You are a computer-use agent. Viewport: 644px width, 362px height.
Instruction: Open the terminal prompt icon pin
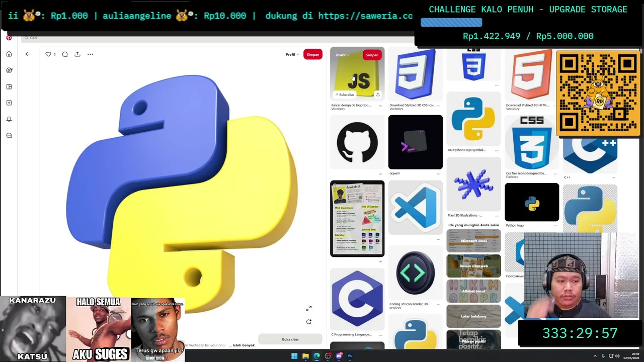[416, 142]
